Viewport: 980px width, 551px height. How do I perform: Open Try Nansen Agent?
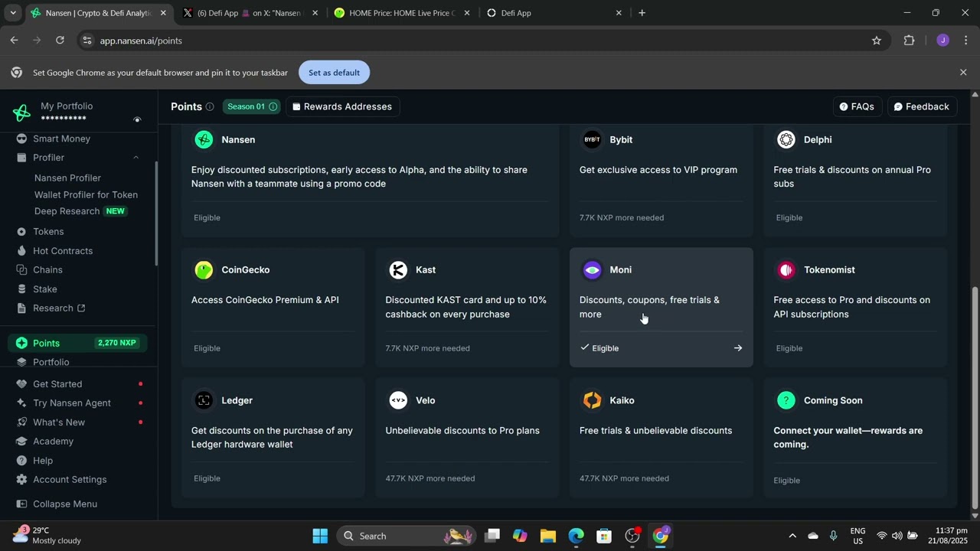pos(71,403)
